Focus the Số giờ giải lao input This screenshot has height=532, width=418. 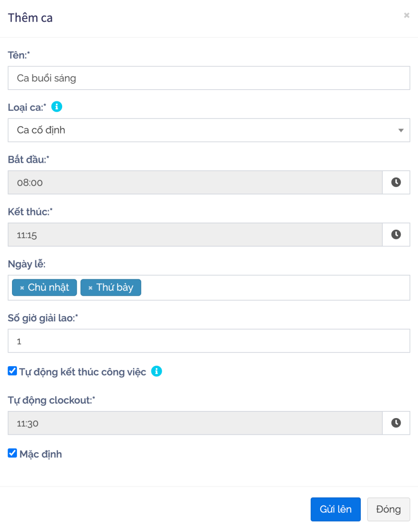click(x=209, y=341)
